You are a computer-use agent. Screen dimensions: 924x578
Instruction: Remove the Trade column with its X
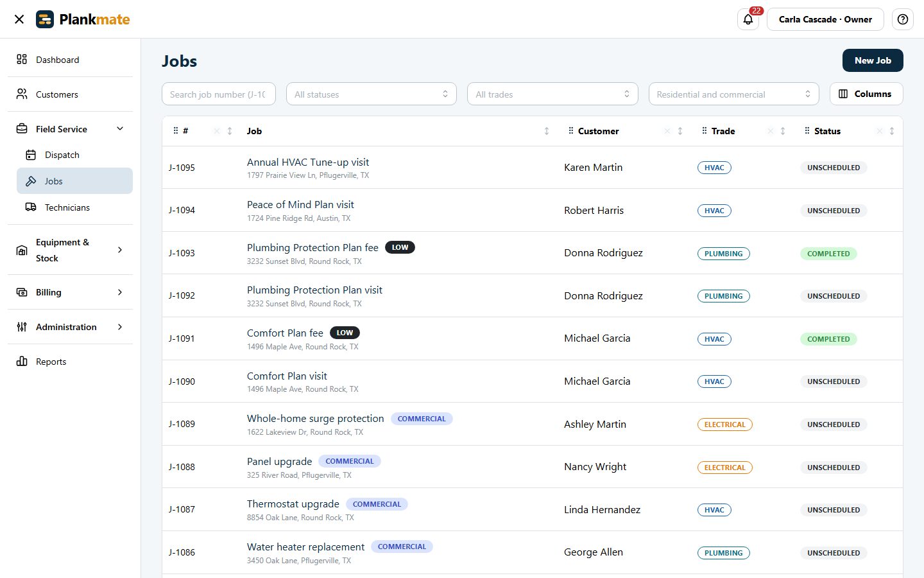tap(770, 131)
